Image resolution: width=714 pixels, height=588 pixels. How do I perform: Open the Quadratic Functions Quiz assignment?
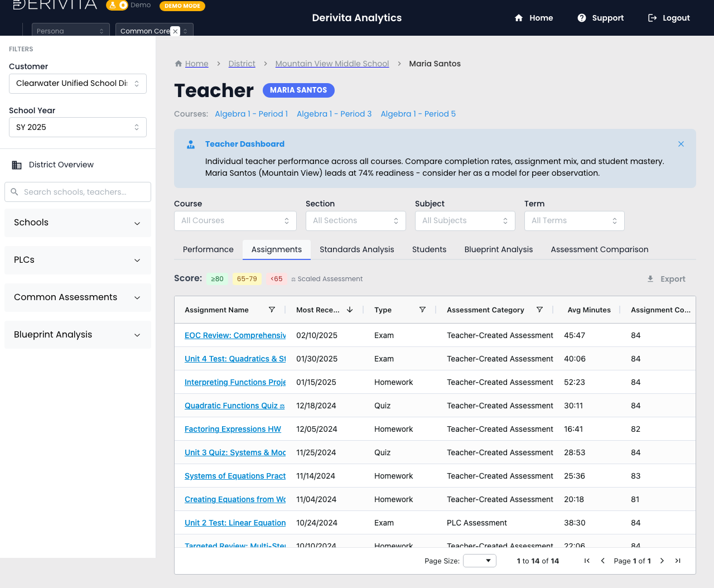(x=235, y=406)
